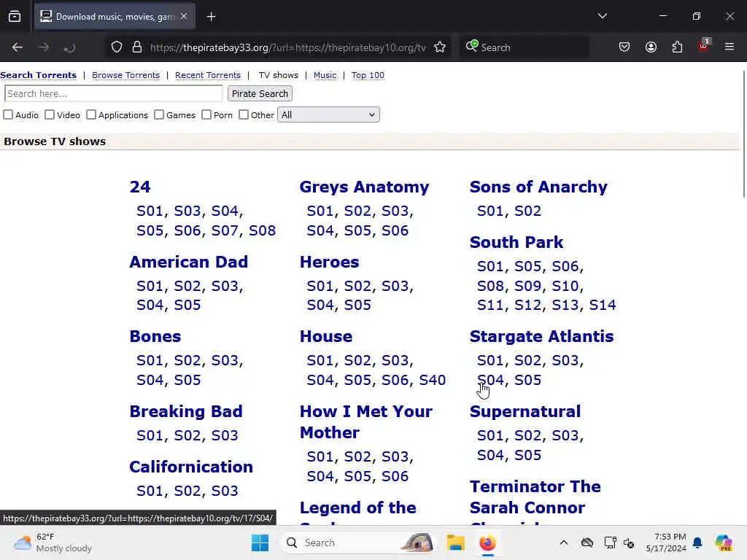The image size is (747, 560).
Task: Open the weather widget on taskbar
Action: click(x=53, y=542)
